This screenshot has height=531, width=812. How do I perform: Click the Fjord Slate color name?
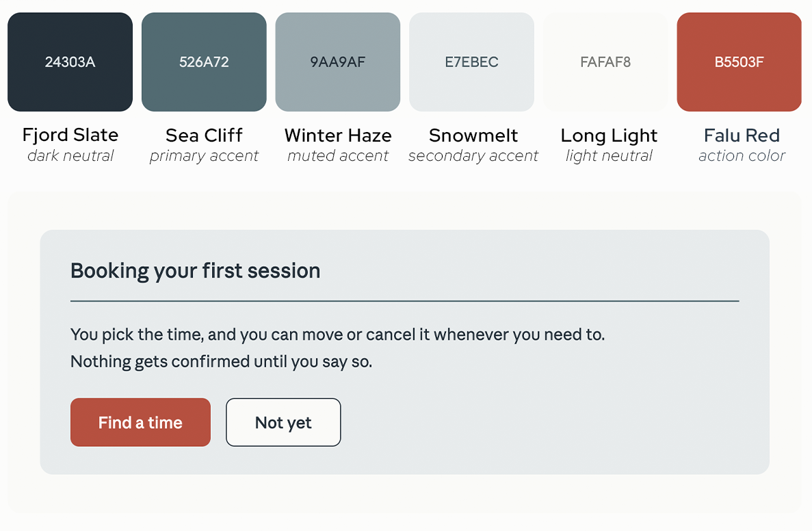click(70, 135)
